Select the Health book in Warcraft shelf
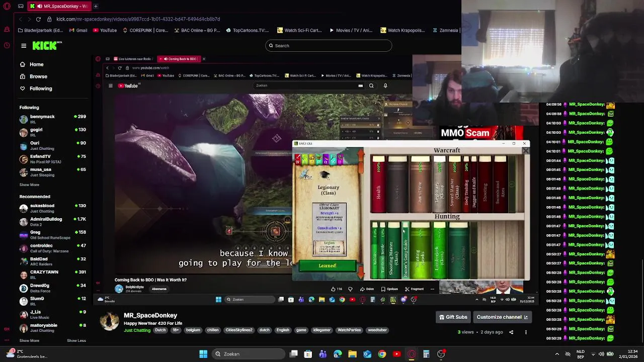The width and height of the screenshot is (644, 362). click(378, 184)
